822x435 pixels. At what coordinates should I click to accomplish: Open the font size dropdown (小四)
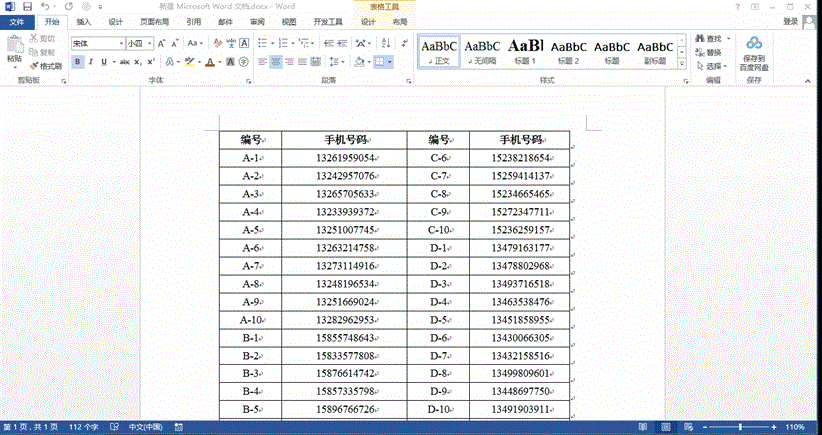tap(138, 44)
